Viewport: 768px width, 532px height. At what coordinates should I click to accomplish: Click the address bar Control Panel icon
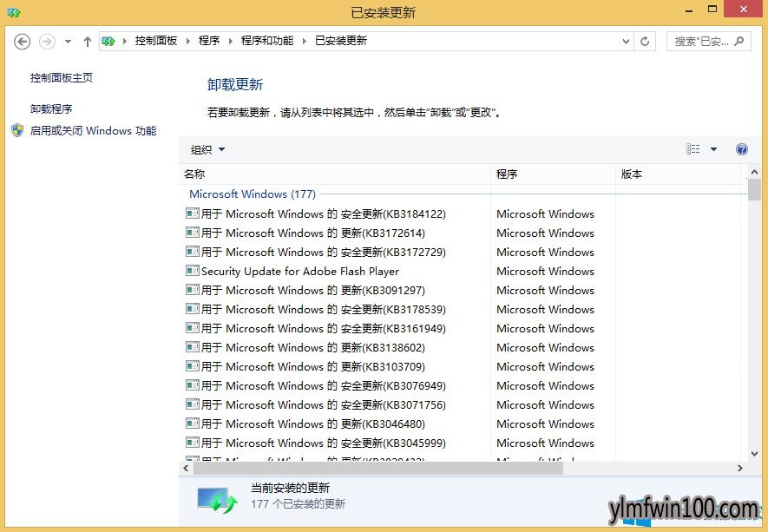(x=108, y=41)
